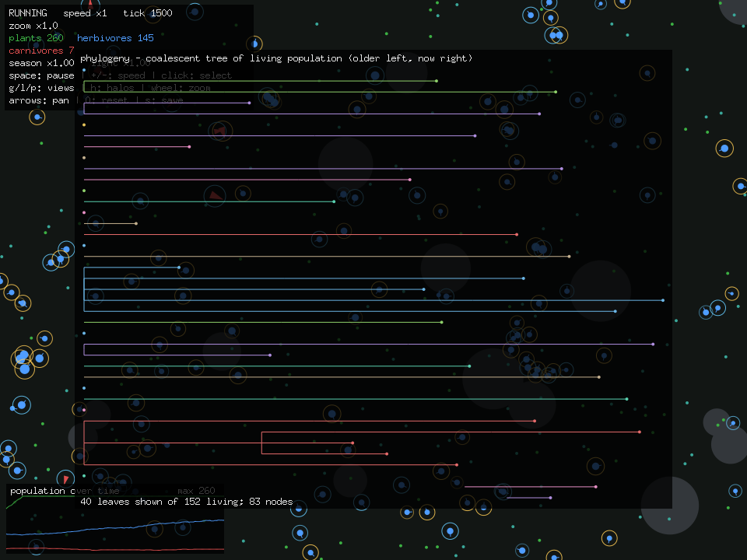Select the red carnivore with gold halo
Screen dimensions: 747x560
[x=219, y=131]
